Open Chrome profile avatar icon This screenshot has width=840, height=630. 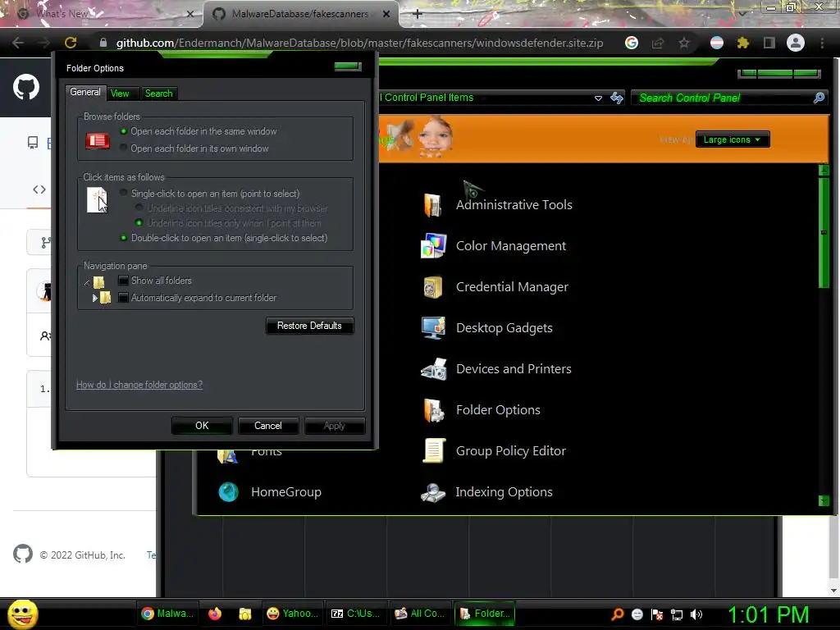[795, 43]
